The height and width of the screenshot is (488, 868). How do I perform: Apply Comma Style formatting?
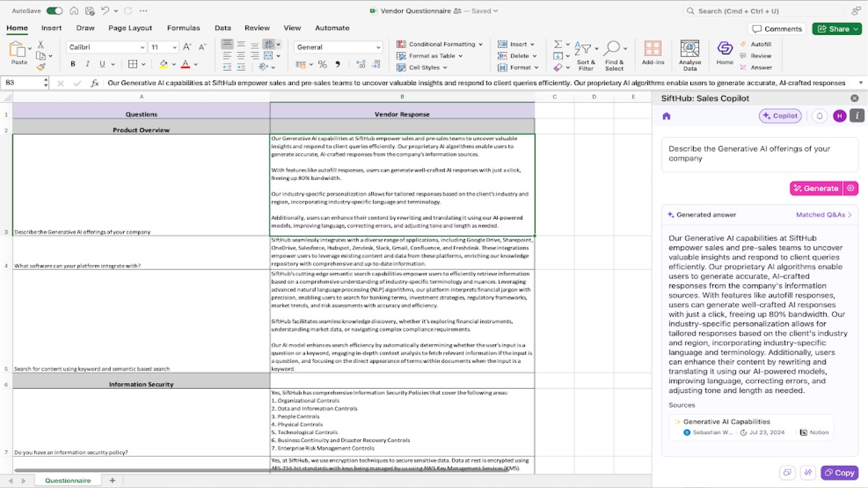point(337,64)
